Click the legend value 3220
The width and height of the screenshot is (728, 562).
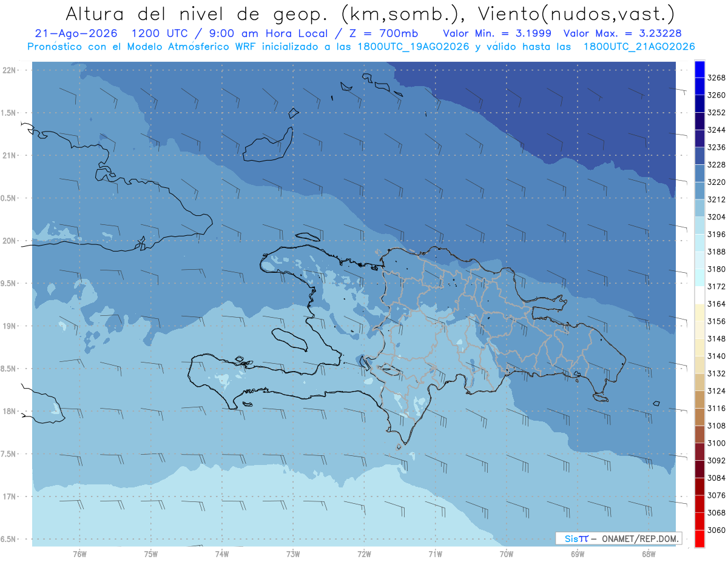click(x=716, y=182)
